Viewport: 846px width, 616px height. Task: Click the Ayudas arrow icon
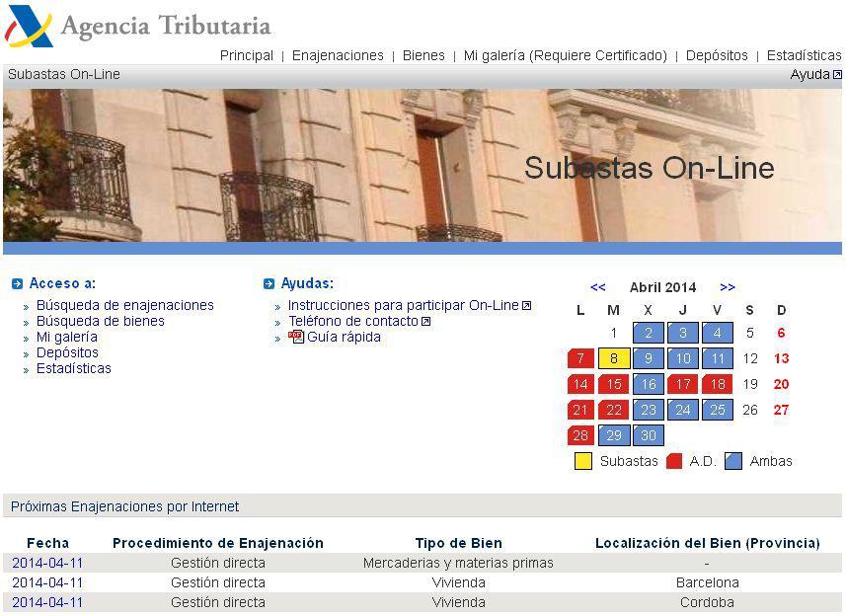tap(269, 284)
